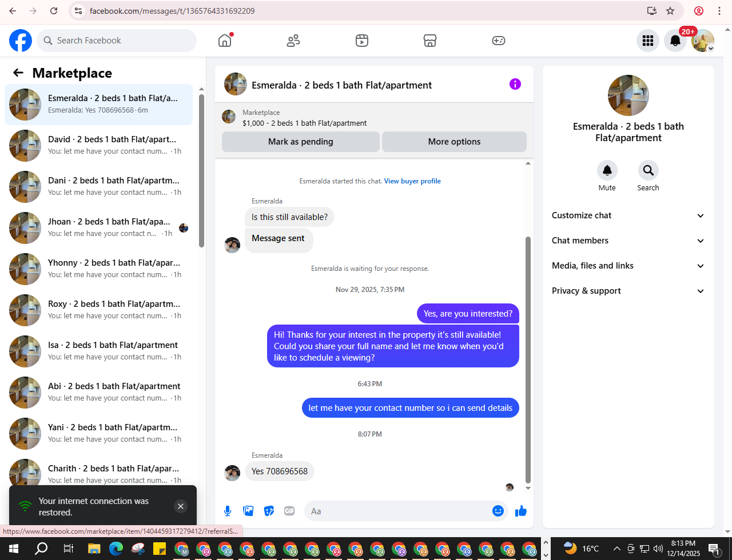Open Jhoan's conversation in the list
The image size is (732, 560).
coord(98,228)
